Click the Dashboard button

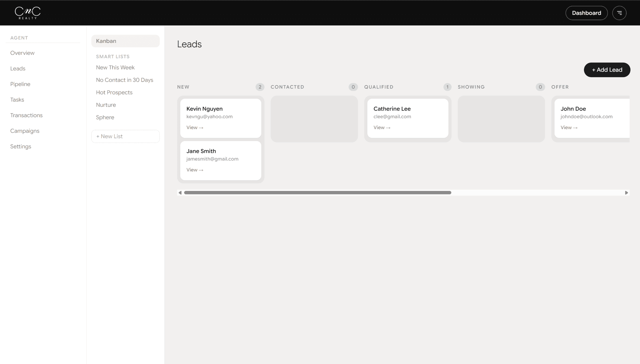click(x=586, y=13)
